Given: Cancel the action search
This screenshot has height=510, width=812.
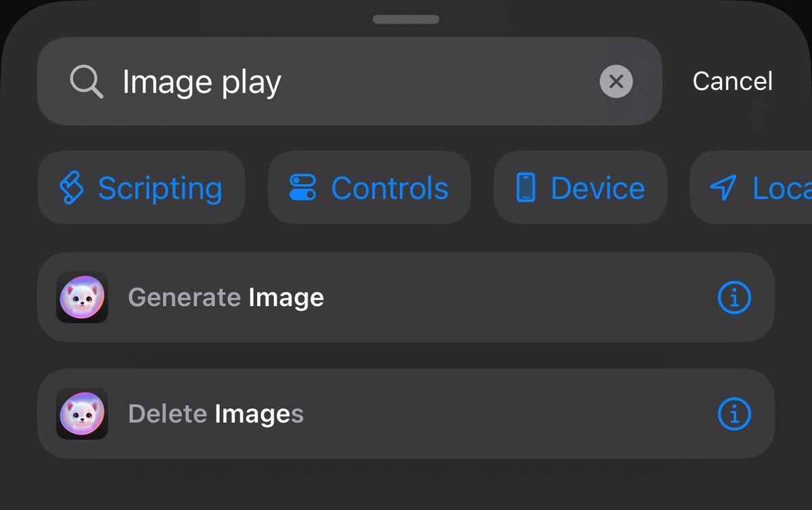Looking at the screenshot, I should click(x=732, y=81).
